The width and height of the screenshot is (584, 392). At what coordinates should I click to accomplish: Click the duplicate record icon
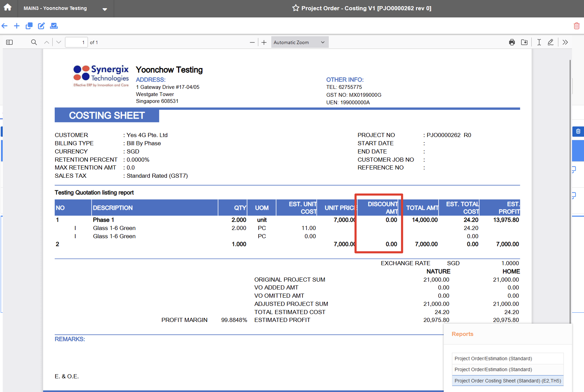(29, 26)
